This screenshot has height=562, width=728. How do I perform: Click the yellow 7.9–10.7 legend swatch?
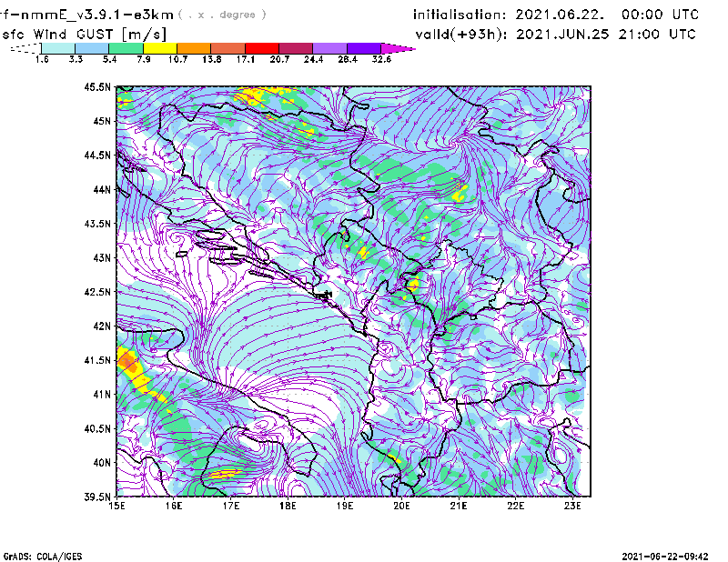click(160, 48)
